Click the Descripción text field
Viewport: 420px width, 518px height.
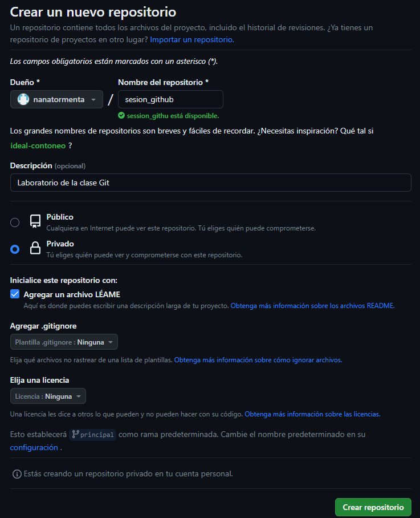[210, 183]
